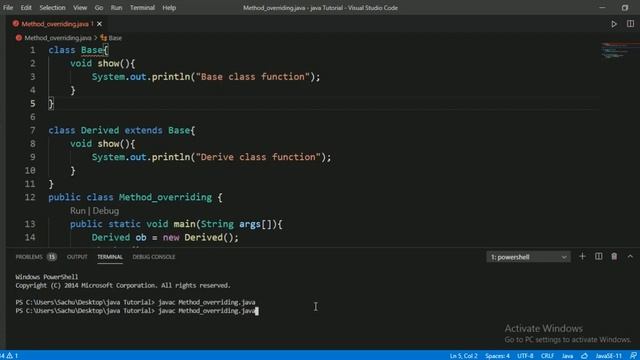Maximize panel with chevron-up icon

click(x=630, y=256)
